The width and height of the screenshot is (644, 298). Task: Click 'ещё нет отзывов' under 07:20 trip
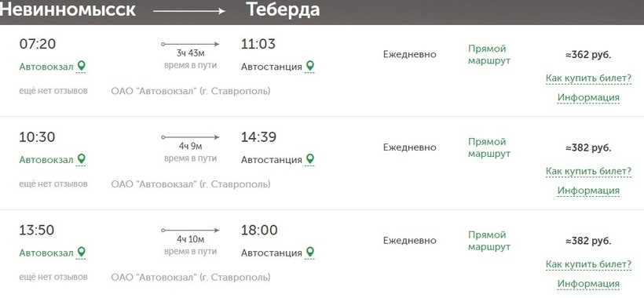[53, 91]
